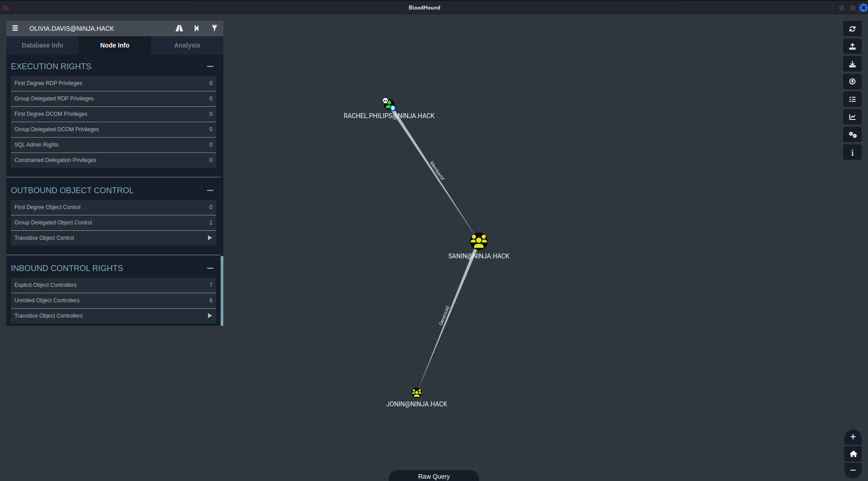Collapse the Execution Rights section
The image size is (868, 481).
[x=210, y=67]
